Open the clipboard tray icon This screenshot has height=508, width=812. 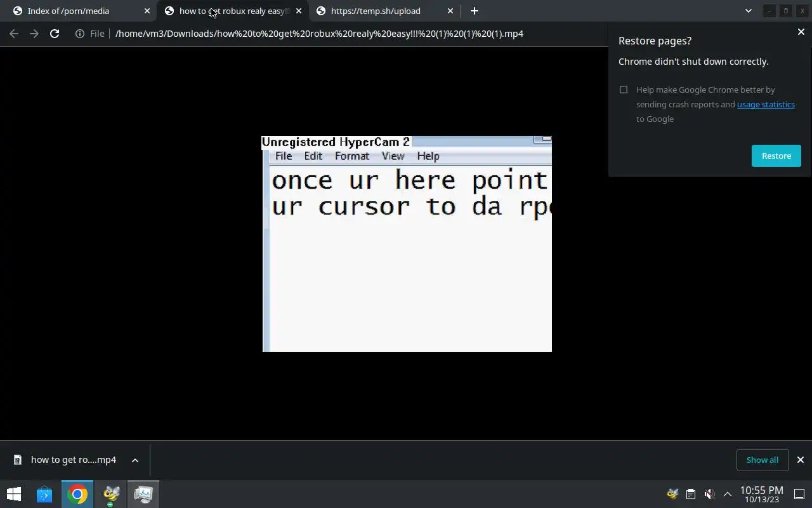691,494
